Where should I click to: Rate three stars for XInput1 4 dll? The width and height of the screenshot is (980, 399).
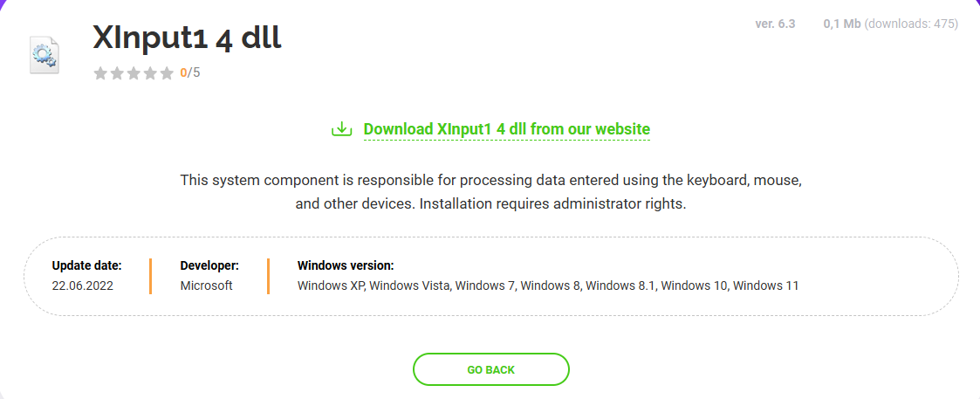pyautogui.click(x=134, y=73)
